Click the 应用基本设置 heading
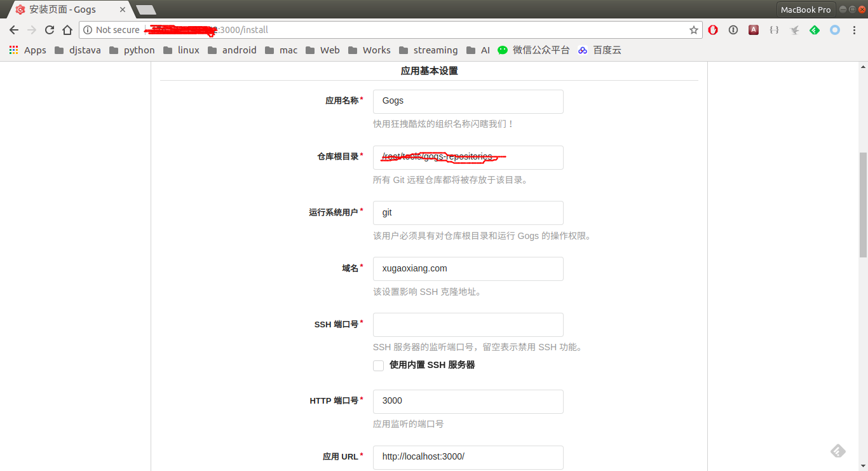The width and height of the screenshot is (868, 471). [x=429, y=71]
